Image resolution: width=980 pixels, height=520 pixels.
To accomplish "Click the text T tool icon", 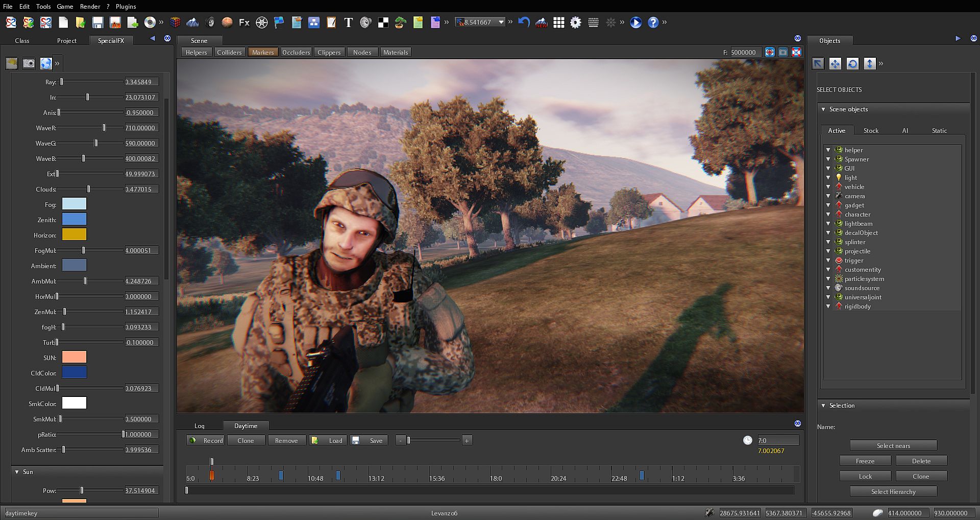I will point(348,22).
